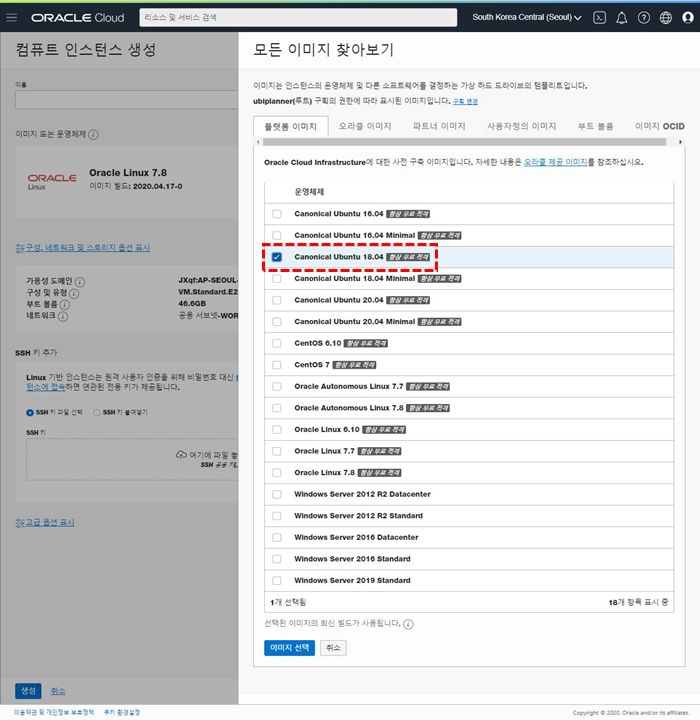Select SSH 키 파일 선택 radio option
700x720 pixels.
(x=30, y=412)
